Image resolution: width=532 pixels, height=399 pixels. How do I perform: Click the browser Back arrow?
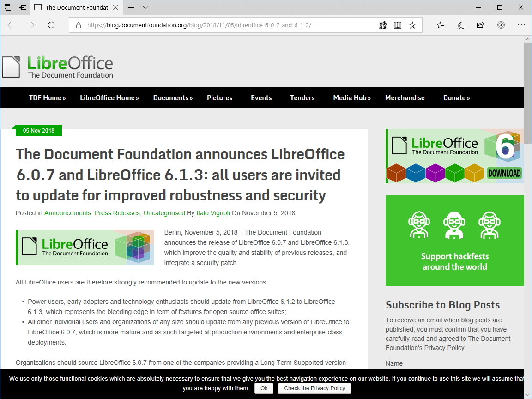(11, 25)
